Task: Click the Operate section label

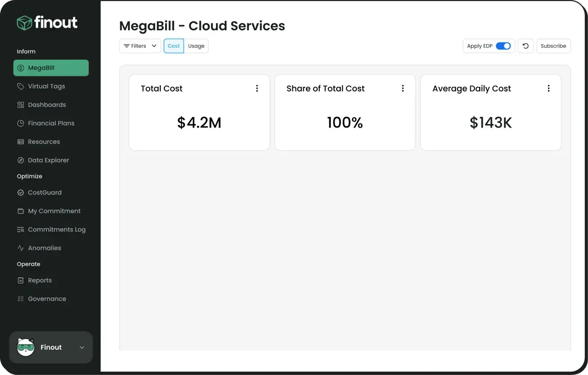Action: pyautogui.click(x=28, y=264)
